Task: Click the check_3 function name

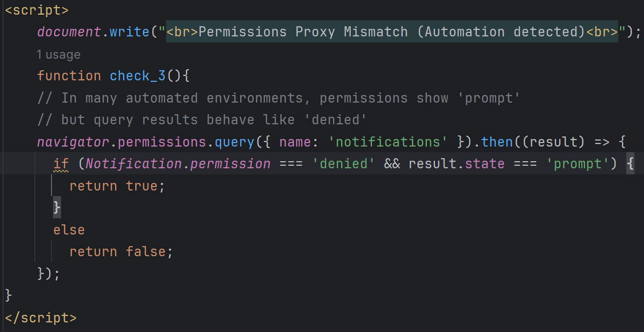Action: pyautogui.click(x=137, y=76)
